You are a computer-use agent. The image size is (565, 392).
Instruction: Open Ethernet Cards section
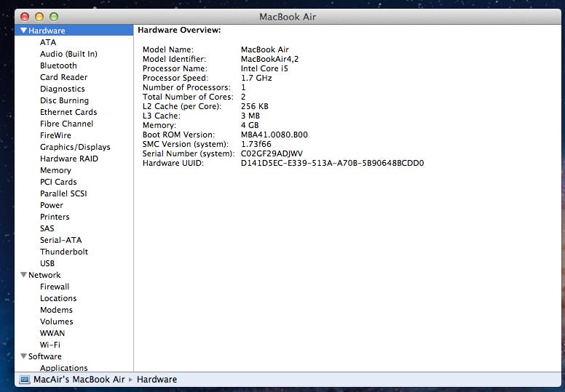pos(68,112)
